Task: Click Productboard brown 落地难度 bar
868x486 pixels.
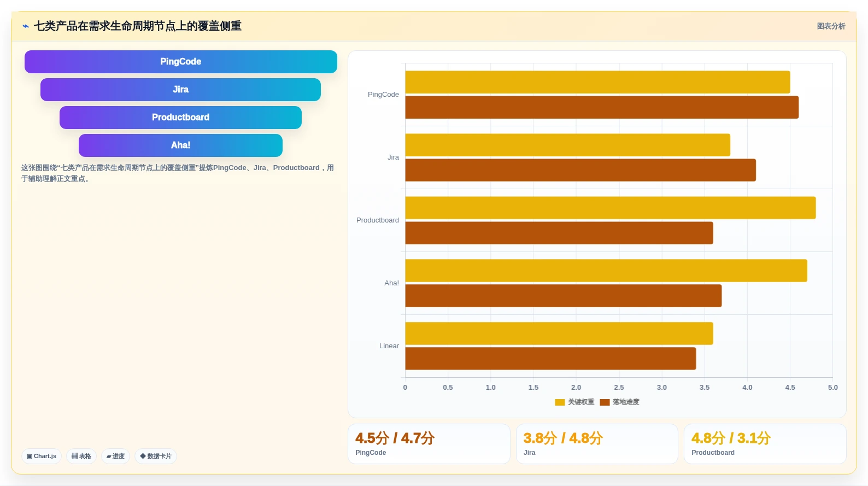Action: point(559,233)
